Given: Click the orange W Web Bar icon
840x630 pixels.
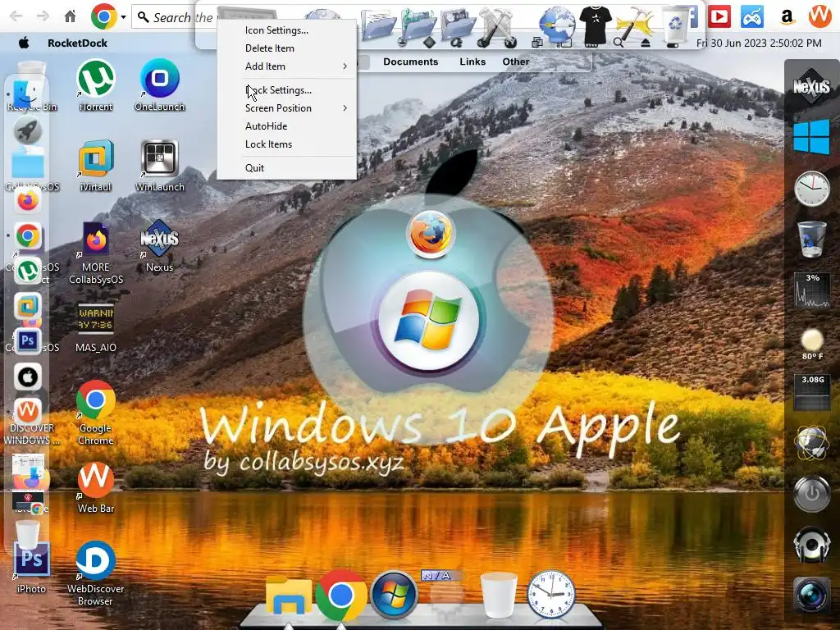Looking at the screenshot, I should point(819,16).
